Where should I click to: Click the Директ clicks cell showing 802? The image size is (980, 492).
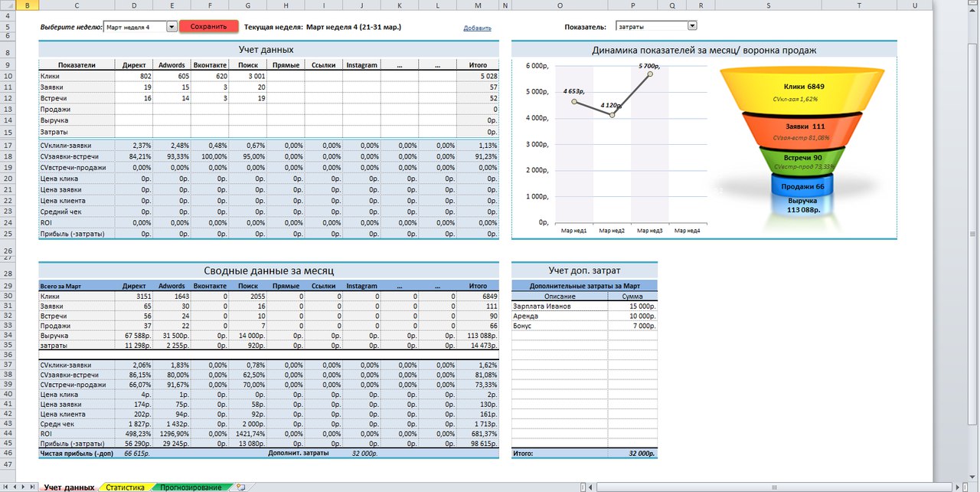(x=133, y=77)
